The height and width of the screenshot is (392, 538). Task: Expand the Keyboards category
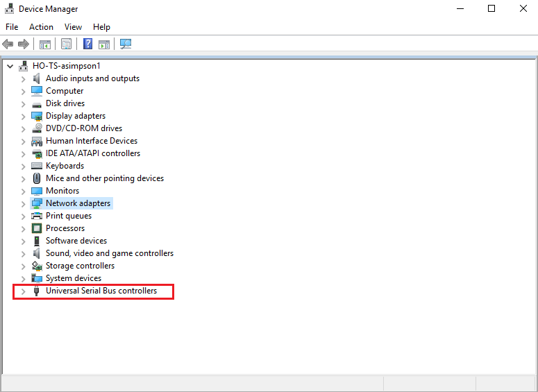coord(23,167)
